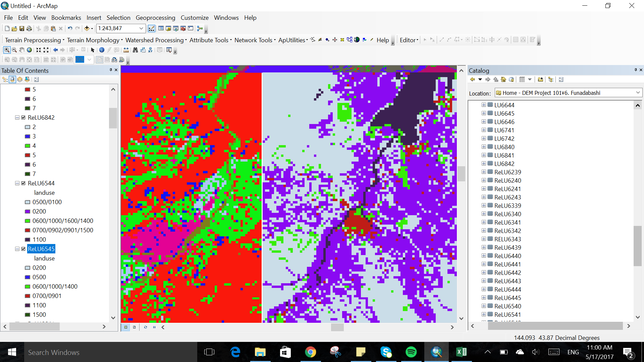Uncheck the ReLU6842 layer visibility
The width and height of the screenshot is (644, 362).
[23, 118]
